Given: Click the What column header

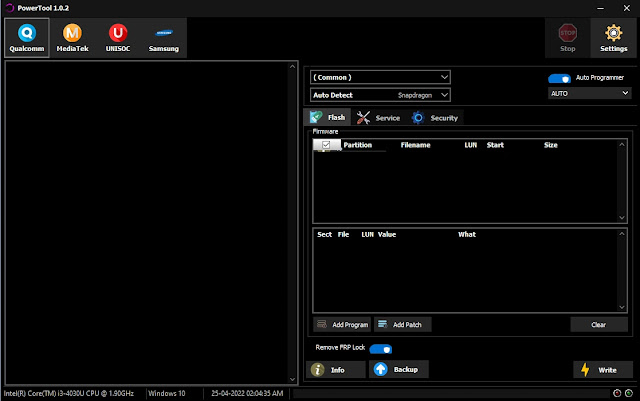Looking at the screenshot, I should pyautogui.click(x=467, y=234).
